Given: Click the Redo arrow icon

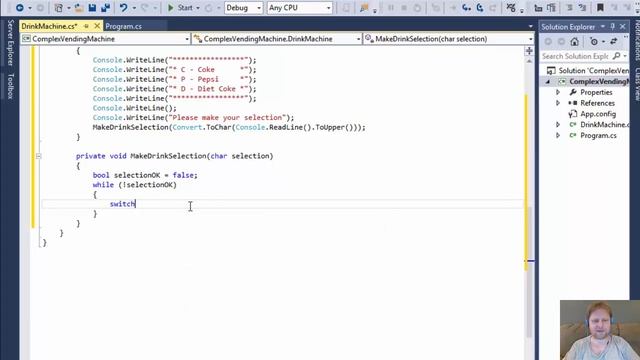Looking at the screenshot, I should coord(145,8).
